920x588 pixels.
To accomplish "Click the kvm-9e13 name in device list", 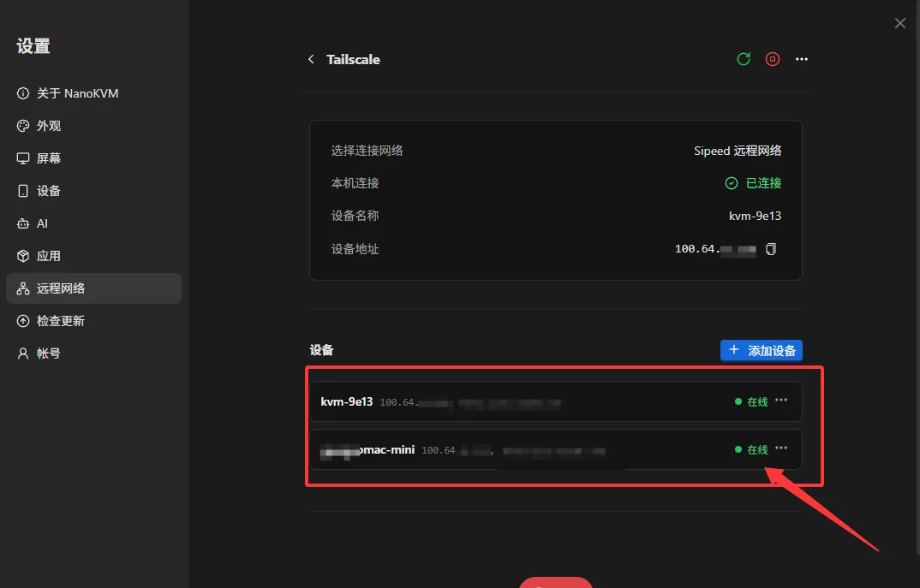I will click(x=347, y=401).
